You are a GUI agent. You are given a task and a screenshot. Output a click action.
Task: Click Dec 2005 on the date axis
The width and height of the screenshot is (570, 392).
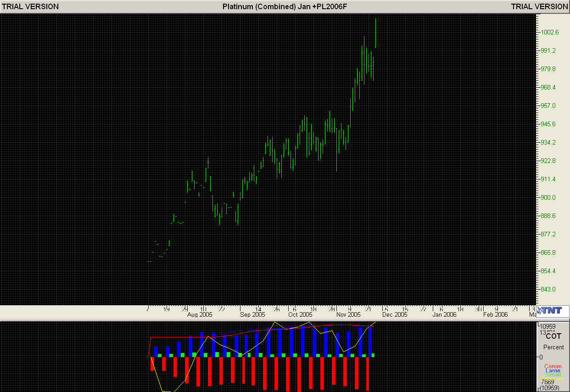[395, 315]
